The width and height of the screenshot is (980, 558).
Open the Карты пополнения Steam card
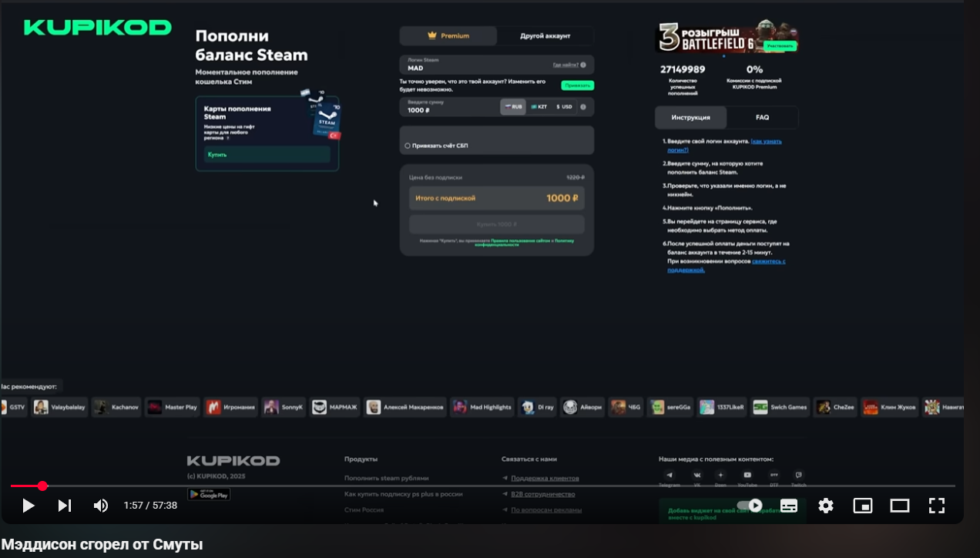click(267, 133)
